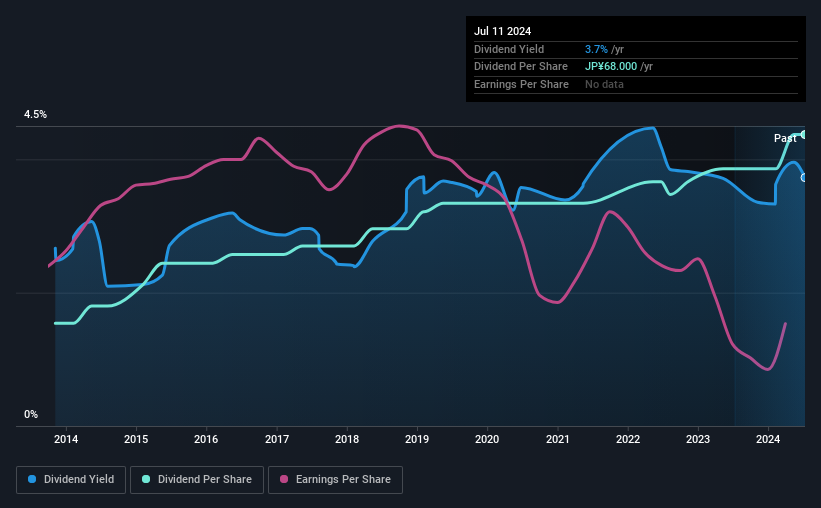This screenshot has height=508, width=821.
Task: Click the 2016 year axis label
Action: click(206, 439)
